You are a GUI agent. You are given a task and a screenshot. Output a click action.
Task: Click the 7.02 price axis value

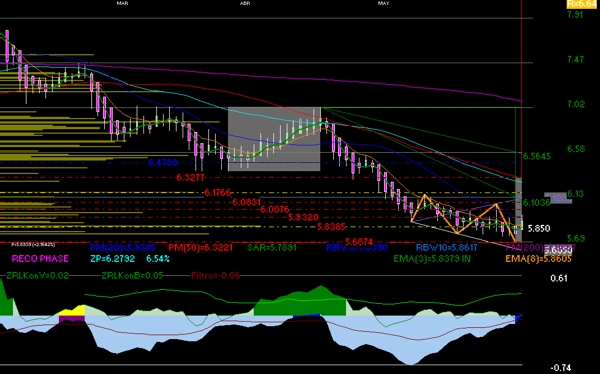(577, 104)
